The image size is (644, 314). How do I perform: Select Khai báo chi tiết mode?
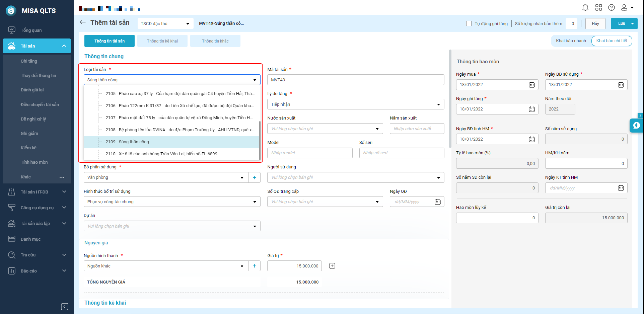pyautogui.click(x=612, y=41)
